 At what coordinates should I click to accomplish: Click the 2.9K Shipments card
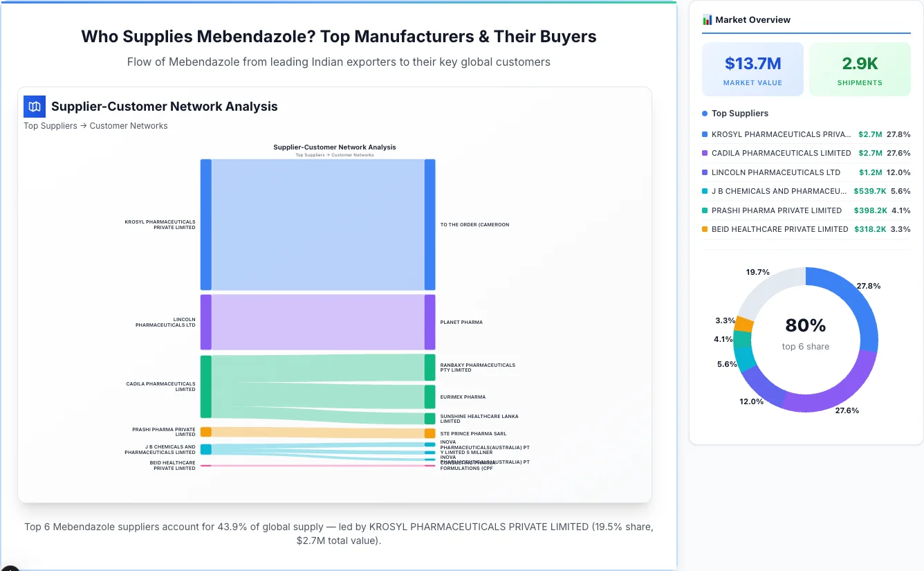(x=860, y=69)
